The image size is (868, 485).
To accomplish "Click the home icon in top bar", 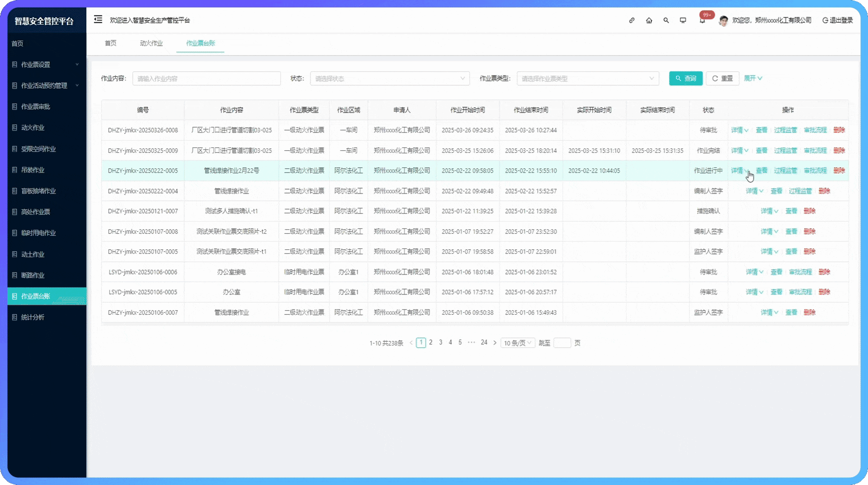I will click(649, 20).
